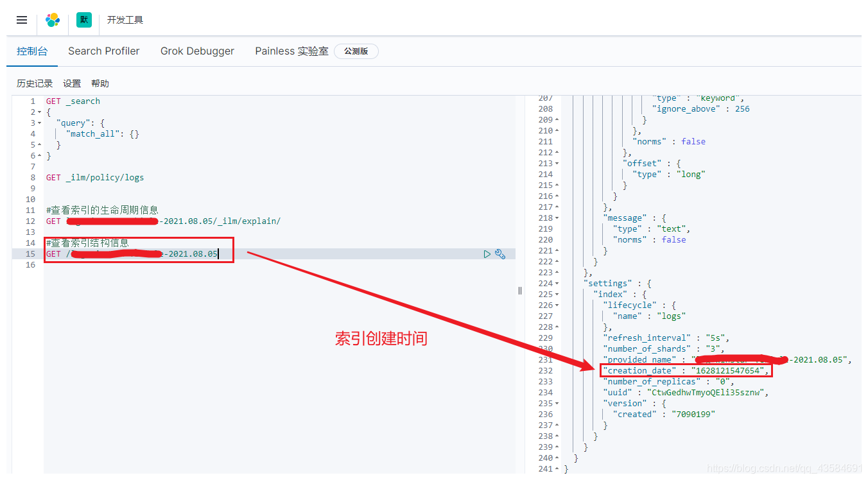Open the wrench actions menu on line 15

[500, 254]
